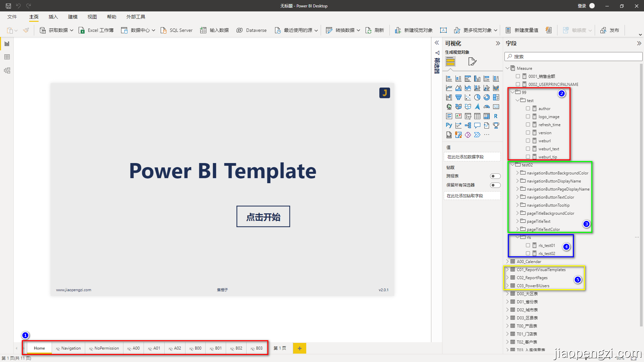Open the Report view from left sidebar
The image size is (644, 362).
7,44
